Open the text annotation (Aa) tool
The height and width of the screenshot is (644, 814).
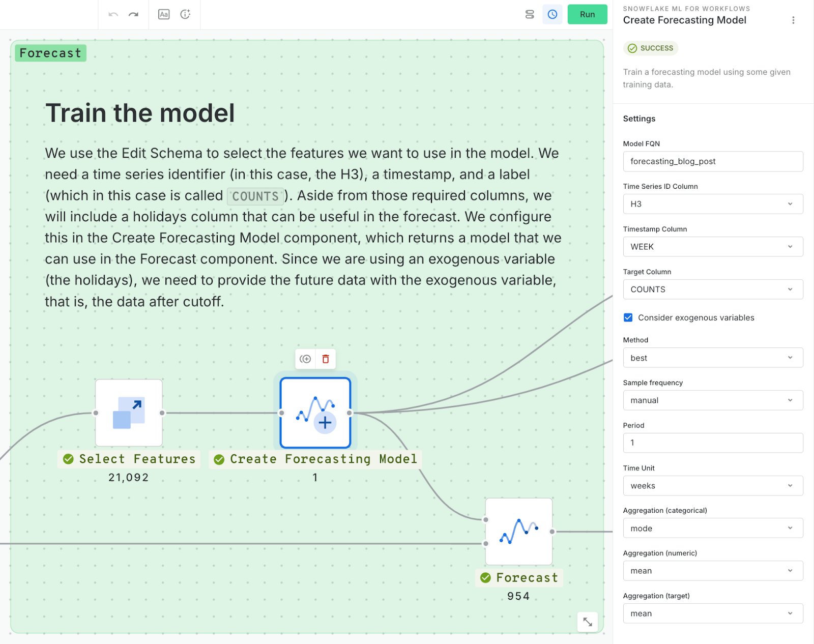coord(163,15)
